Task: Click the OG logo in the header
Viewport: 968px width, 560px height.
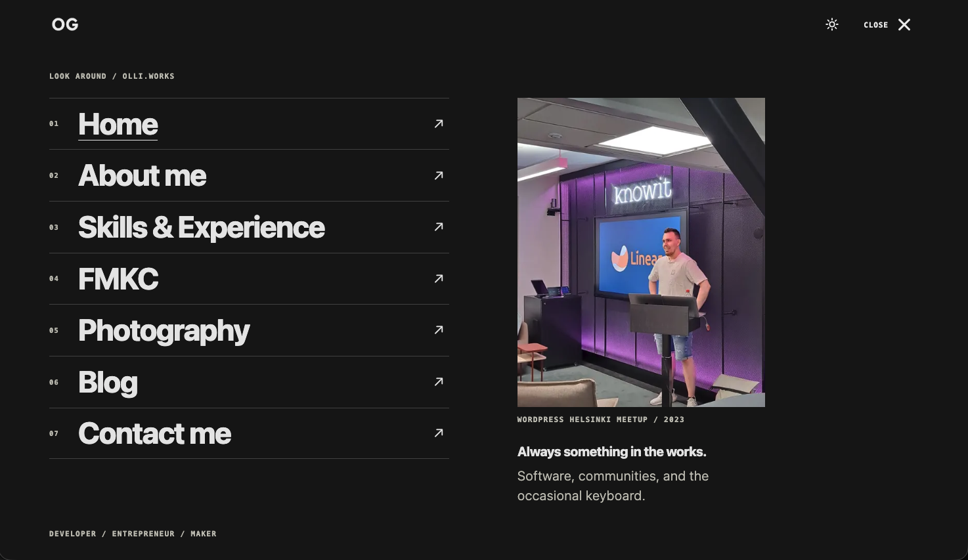Action: [65, 25]
